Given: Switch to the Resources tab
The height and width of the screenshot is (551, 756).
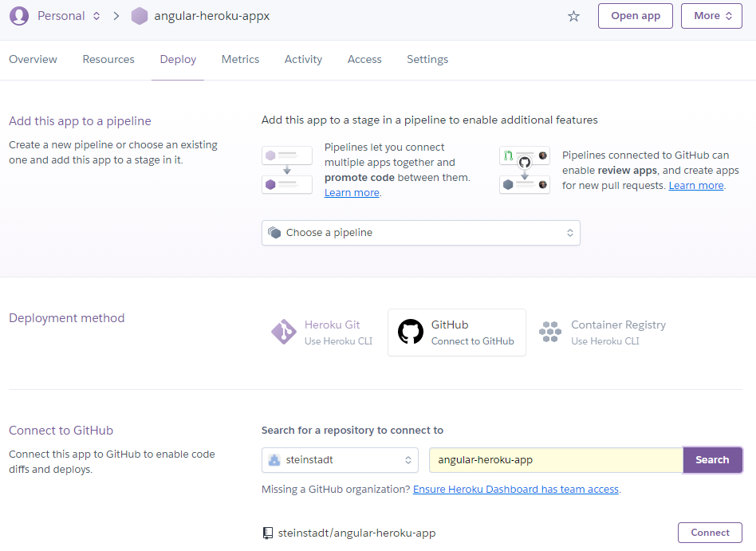Looking at the screenshot, I should tap(108, 59).
